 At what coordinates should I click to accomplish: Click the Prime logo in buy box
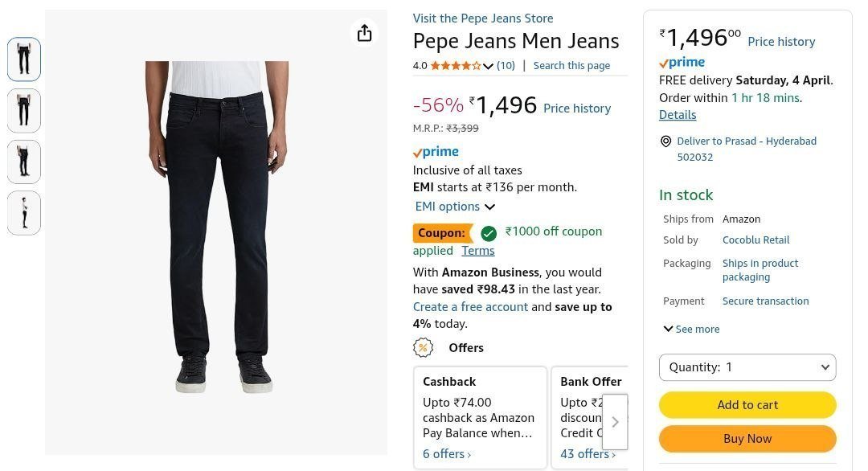[x=682, y=63]
